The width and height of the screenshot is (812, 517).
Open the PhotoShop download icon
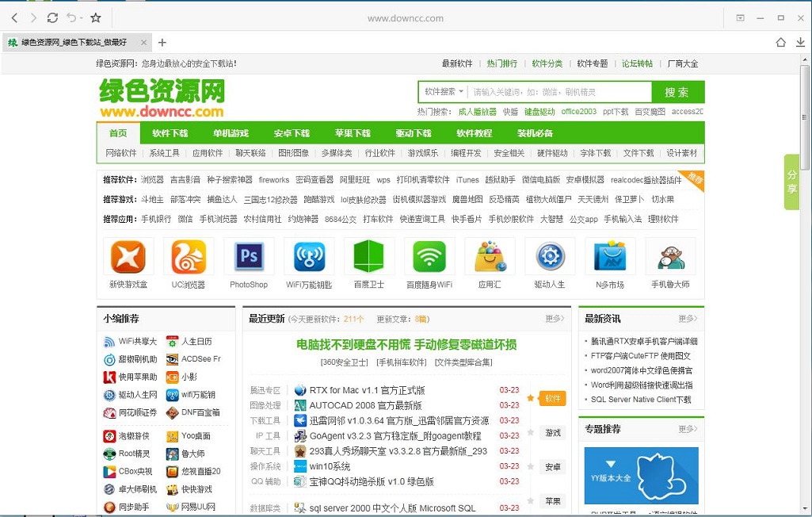248,257
